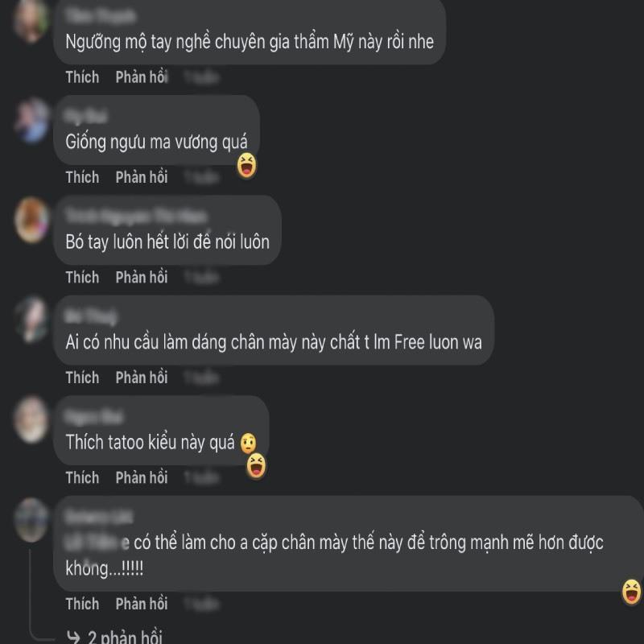The height and width of the screenshot is (644, 644).
Task: Open avatar of 'Ngưỡng mộ tay nghề' commenter
Action: tap(31, 21)
